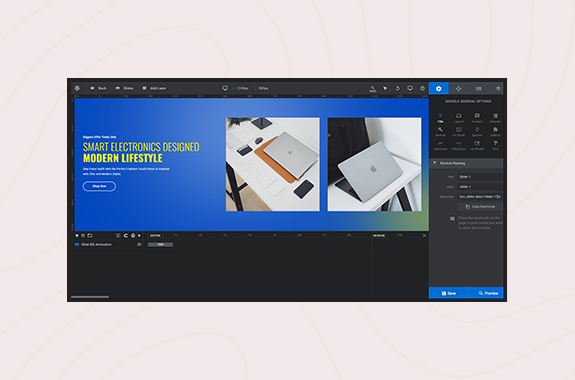Select the Spinner options icon
The width and height of the screenshot is (575, 380).
click(477, 131)
